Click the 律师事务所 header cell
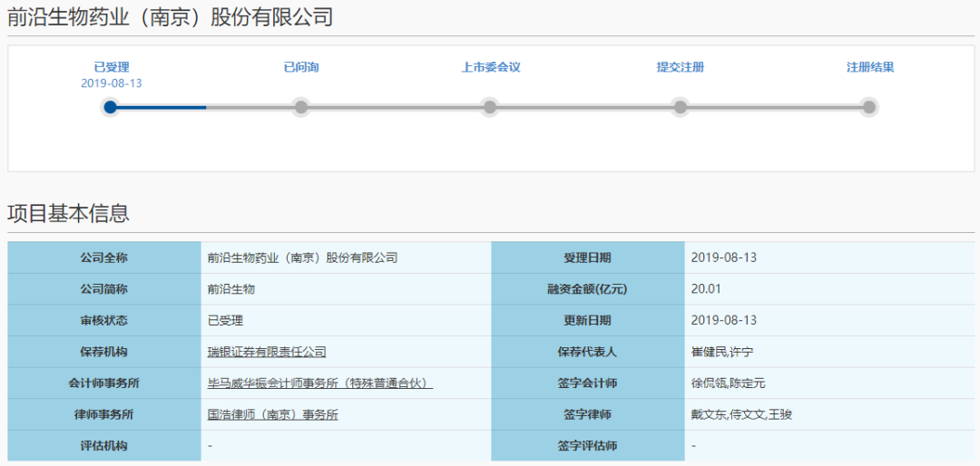 point(104,415)
